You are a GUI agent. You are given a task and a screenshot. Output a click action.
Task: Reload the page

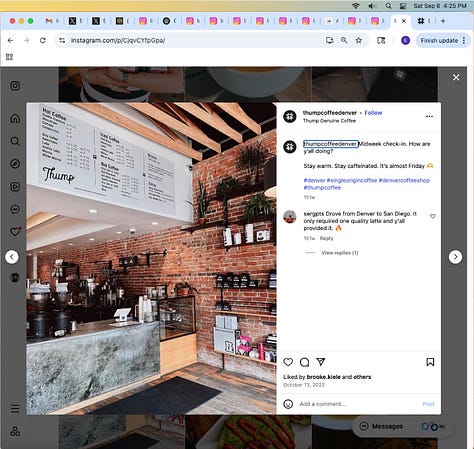43,40
